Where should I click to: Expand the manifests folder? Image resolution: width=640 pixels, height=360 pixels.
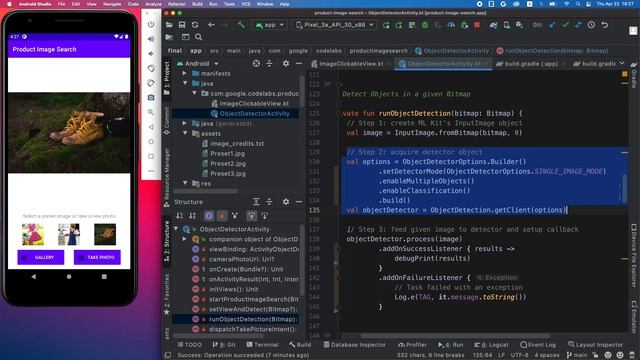point(185,73)
